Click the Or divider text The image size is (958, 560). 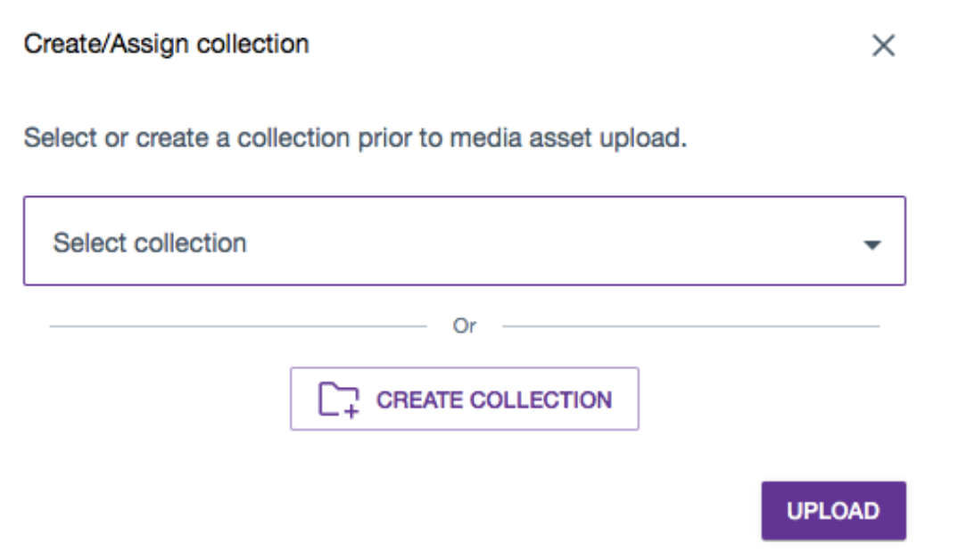click(465, 326)
